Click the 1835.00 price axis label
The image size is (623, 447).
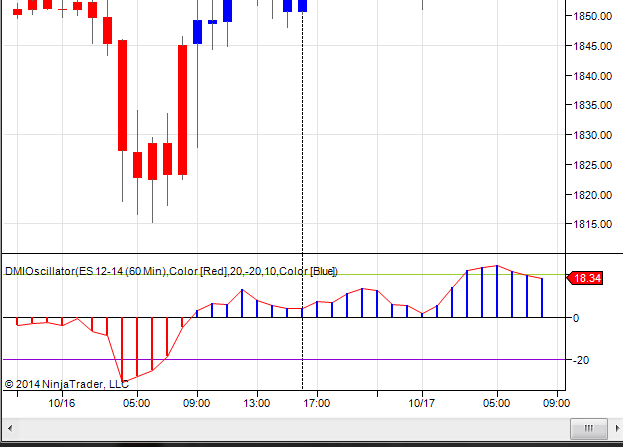tap(592, 105)
